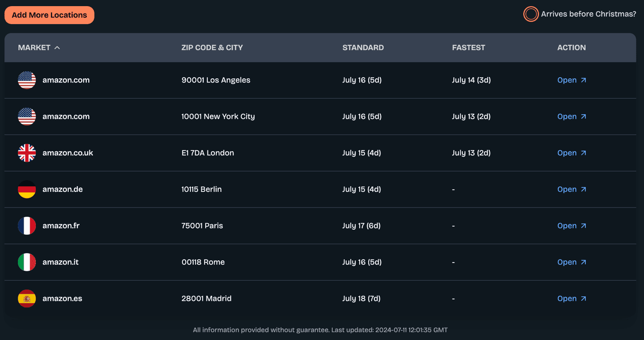Screen dimensions: 644x340
Task: Select the amazon.com text in New York City row
Action: [x=66, y=116]
